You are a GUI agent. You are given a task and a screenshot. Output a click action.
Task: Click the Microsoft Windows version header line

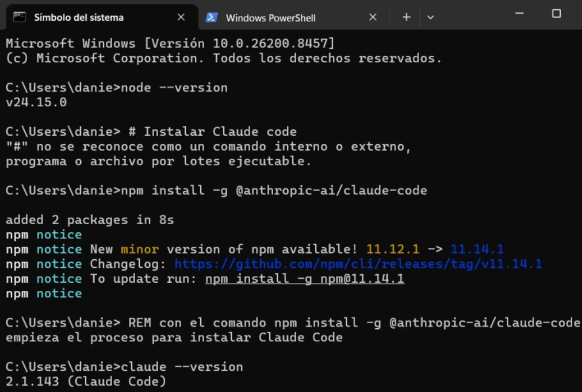click(170, 43)
